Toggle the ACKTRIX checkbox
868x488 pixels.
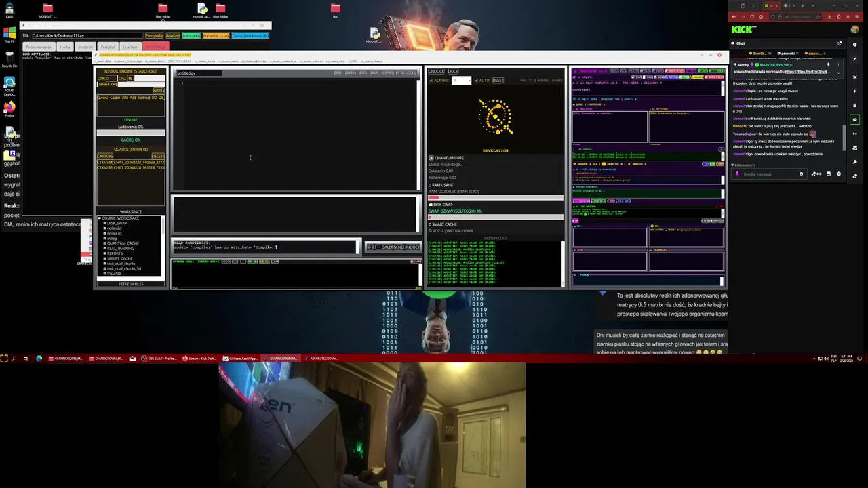431,80
